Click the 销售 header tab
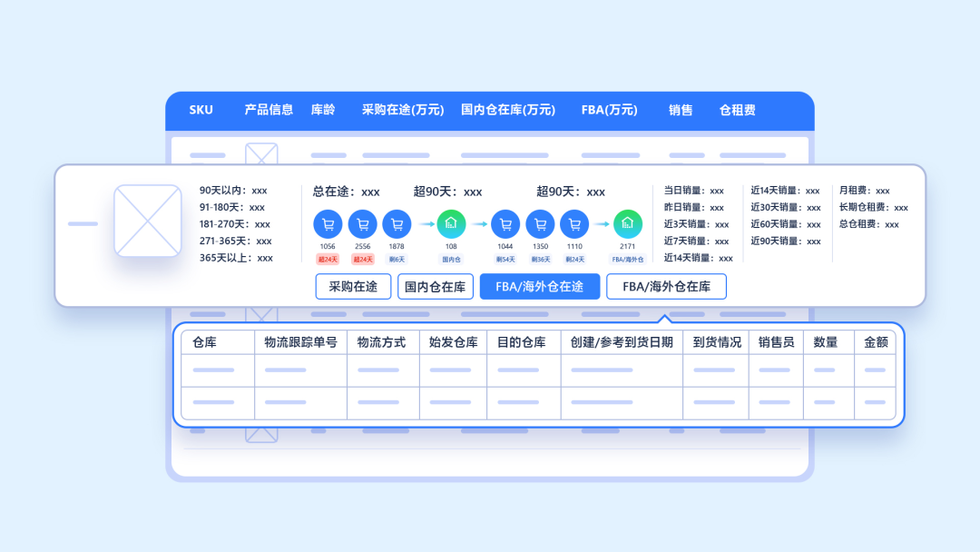This screenshot has height=552, width=980. click(681, 110)
